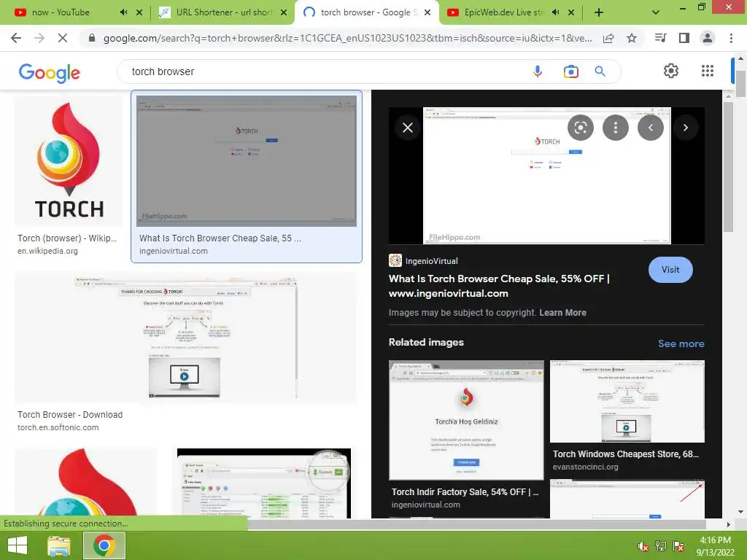Viewport: 747px width, 560px height.
Task: Close the EpicWeb.dev tab
Action: point(571,12)
